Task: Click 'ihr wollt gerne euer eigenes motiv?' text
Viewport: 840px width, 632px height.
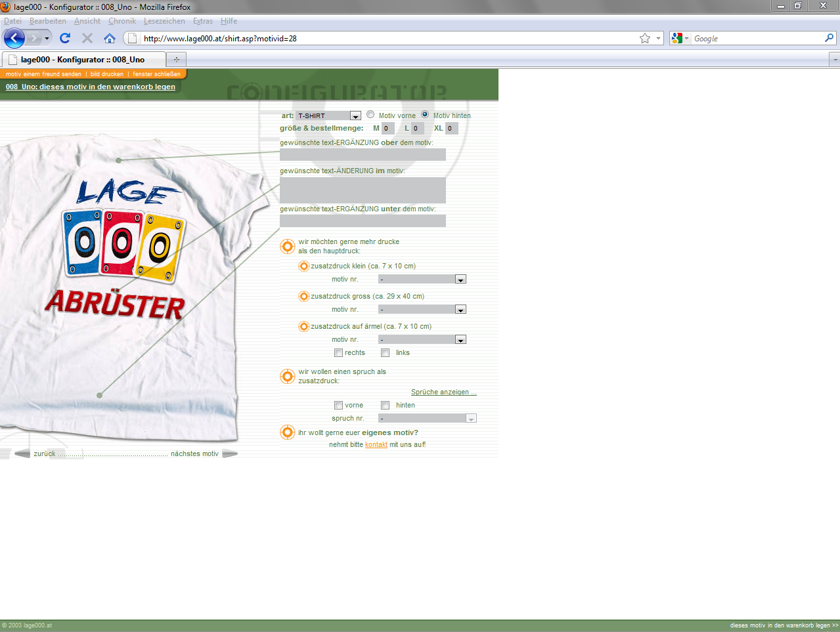Action: click(358, 432)
